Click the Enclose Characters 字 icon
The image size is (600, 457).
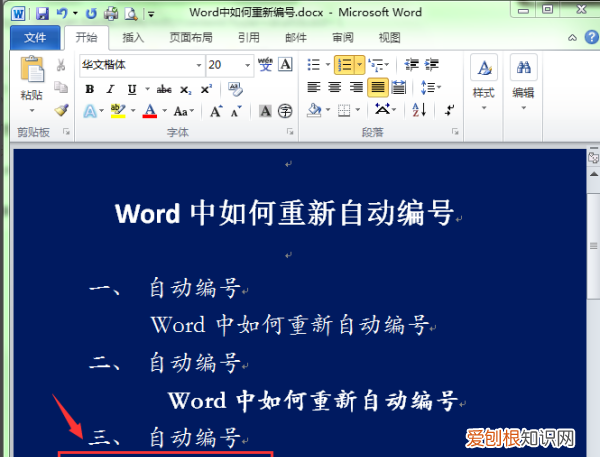(x=285, y=111)
